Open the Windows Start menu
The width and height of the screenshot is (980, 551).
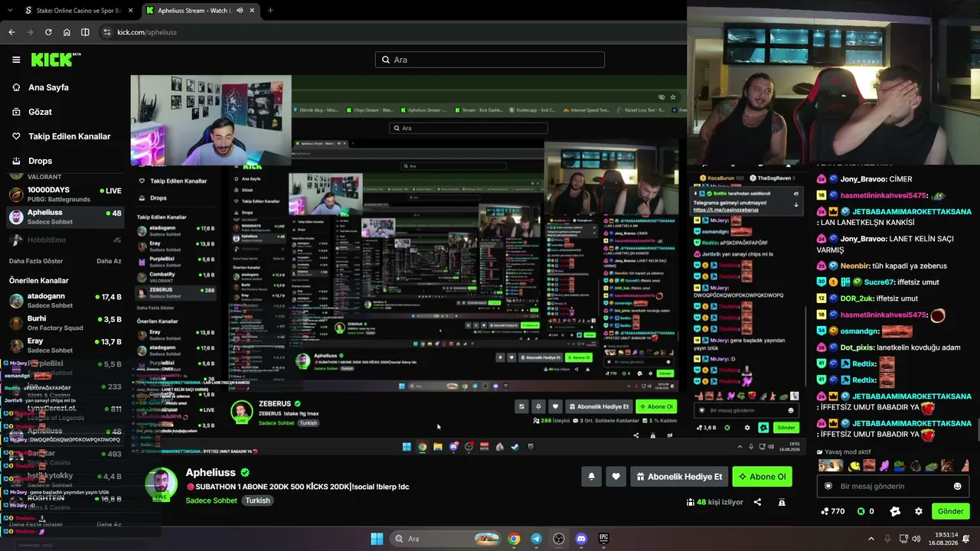[377, 539]
